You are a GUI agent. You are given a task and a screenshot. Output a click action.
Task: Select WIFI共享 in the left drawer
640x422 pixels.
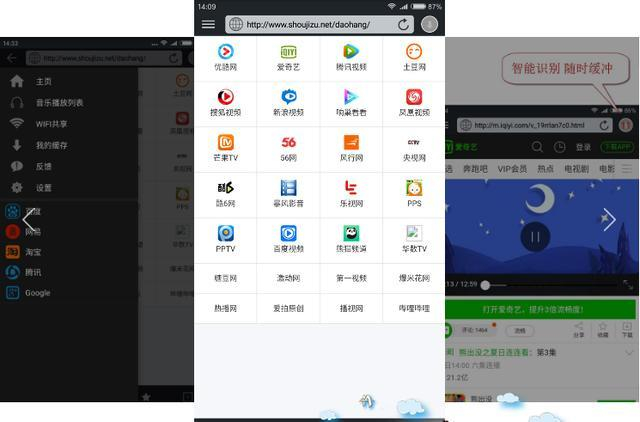point(69,124)
